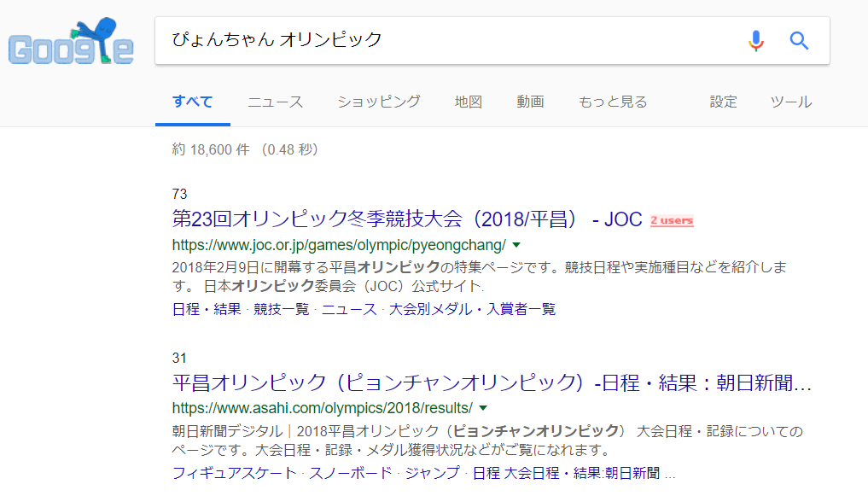Expand the もっと見る menu
868x496 pixels.
point(613,102)
